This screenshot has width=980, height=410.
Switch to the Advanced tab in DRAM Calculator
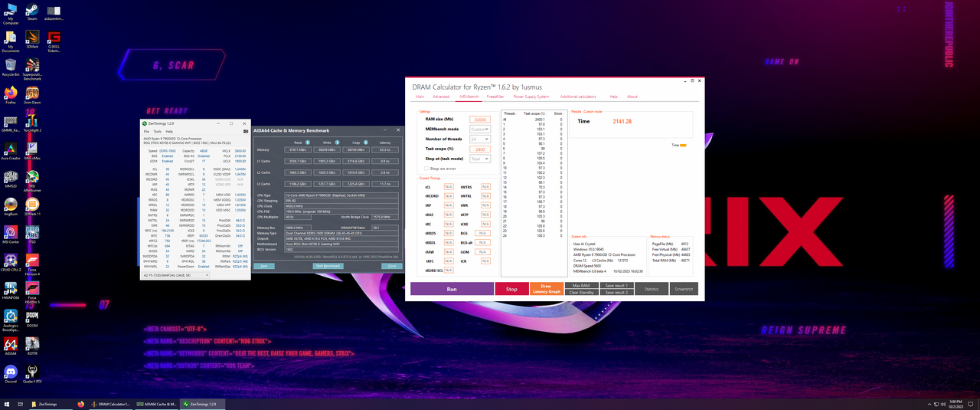tap(441, 97)
